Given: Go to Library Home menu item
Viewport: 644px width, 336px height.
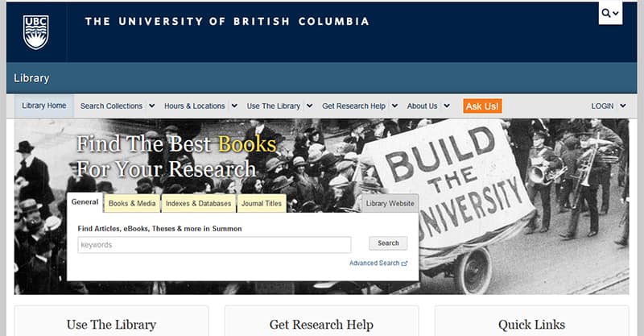Looking at the screenshot, I should (44, 106).
